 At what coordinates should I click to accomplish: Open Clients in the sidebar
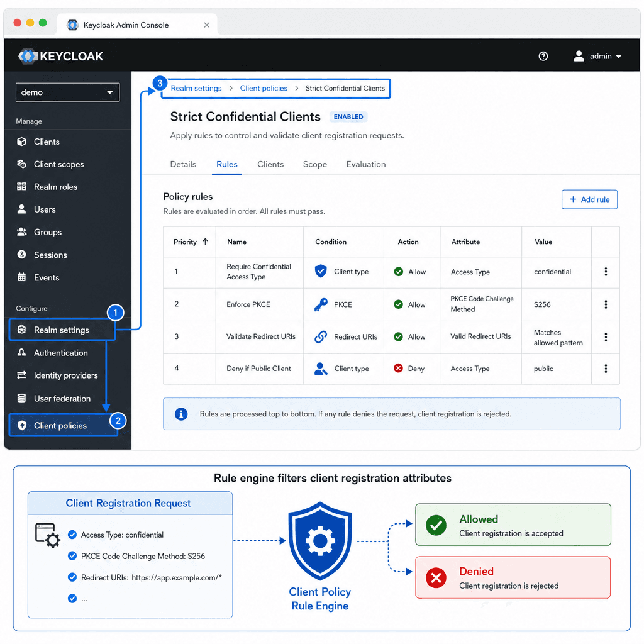pos(47,142)
